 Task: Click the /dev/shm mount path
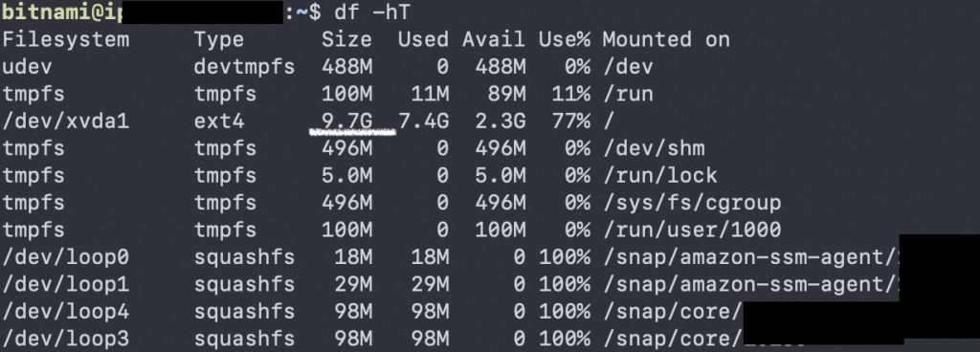pos(654,148)
